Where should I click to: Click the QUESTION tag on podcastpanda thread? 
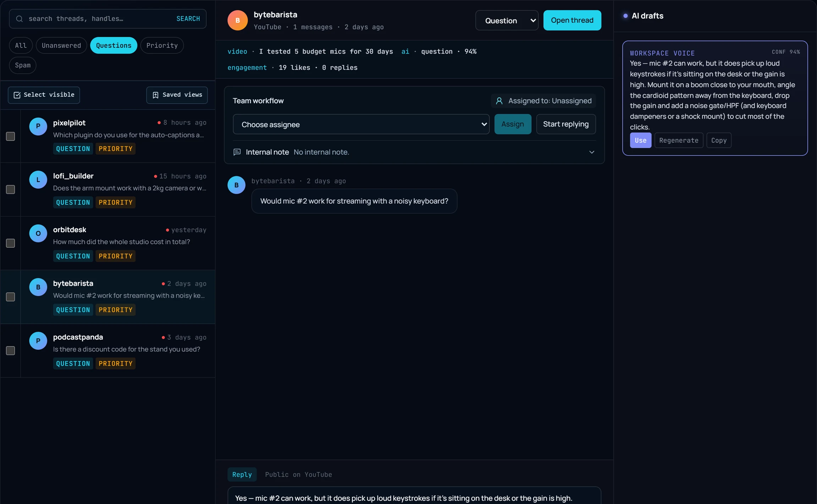pyautogui.click(x=73, y=364)
